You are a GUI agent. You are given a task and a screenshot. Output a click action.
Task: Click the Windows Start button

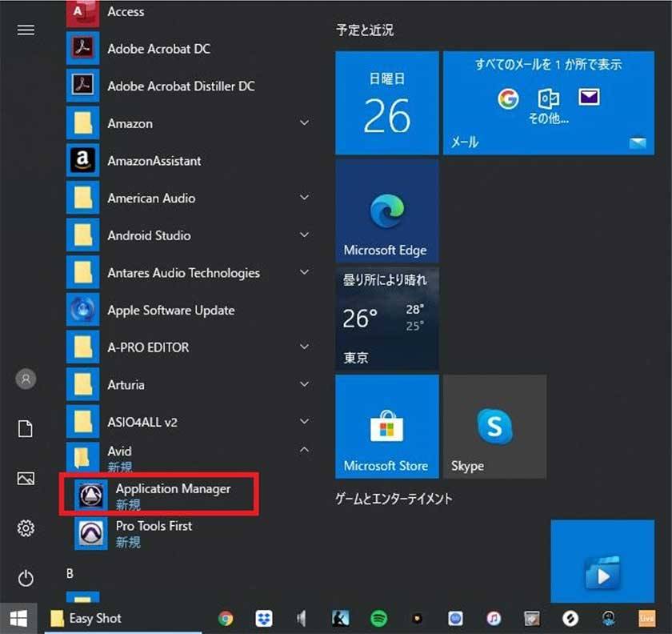18,619
